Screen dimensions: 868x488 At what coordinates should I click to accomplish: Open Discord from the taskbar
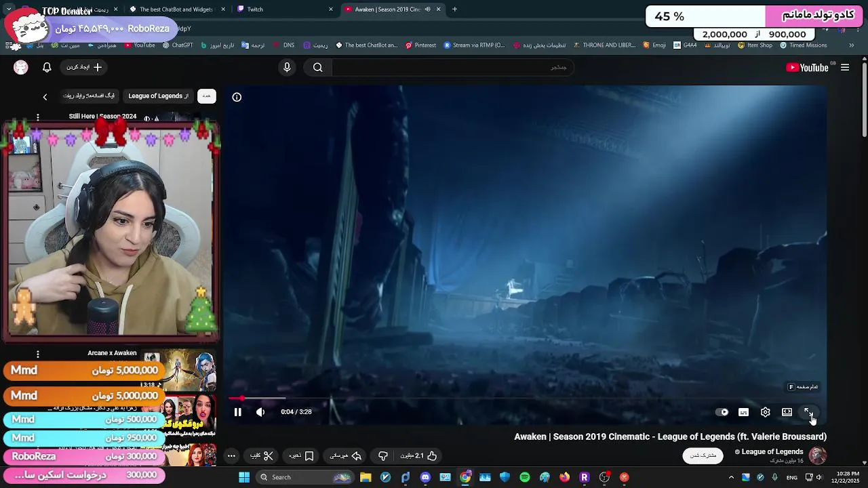425,477
